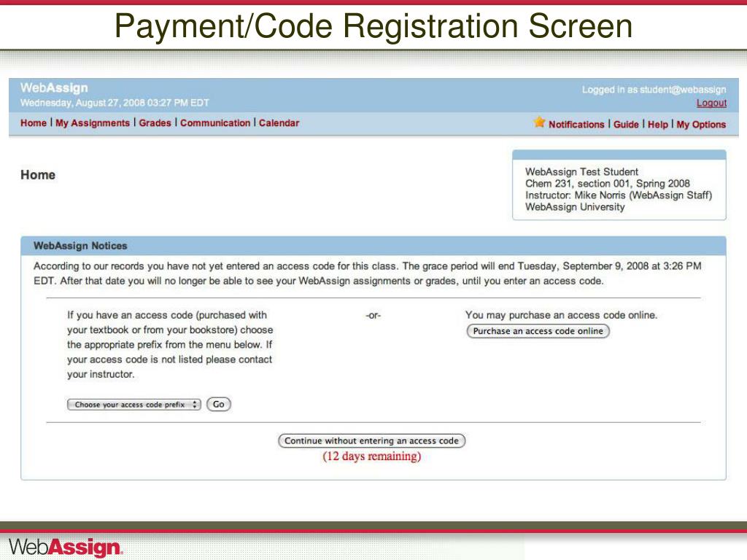Click the WebAssign header title
This screenshot has height=560, width=747.
54,87
